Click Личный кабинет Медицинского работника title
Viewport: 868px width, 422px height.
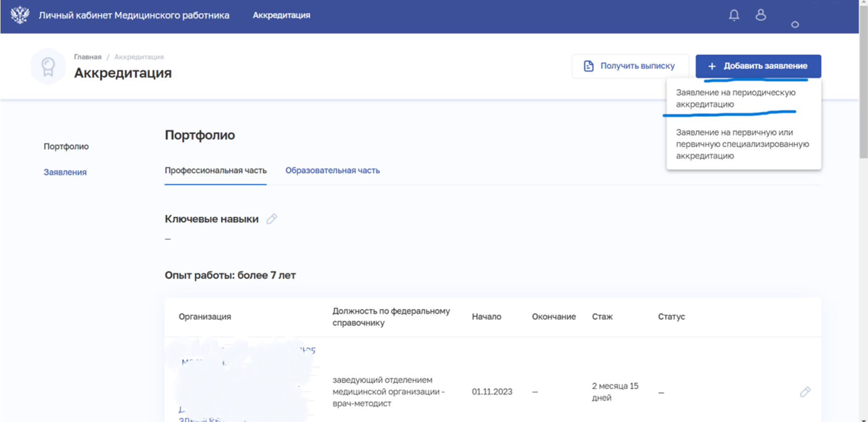(134, 15)
